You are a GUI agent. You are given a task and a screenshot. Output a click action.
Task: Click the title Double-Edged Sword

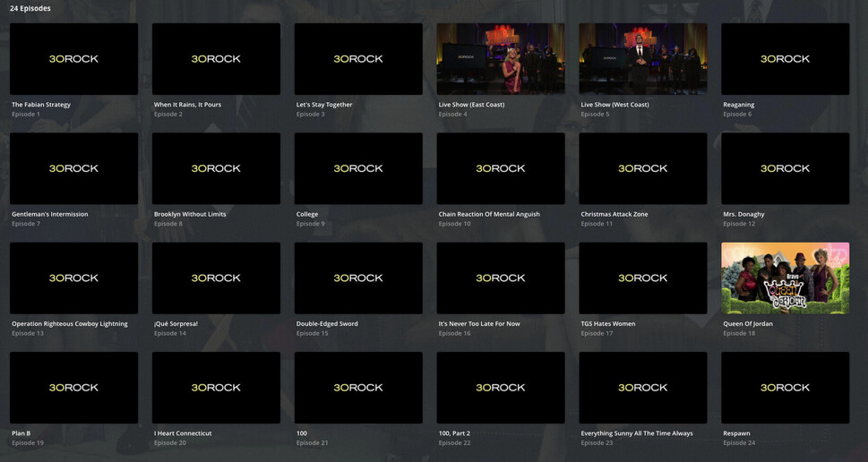tap(327, 324)
